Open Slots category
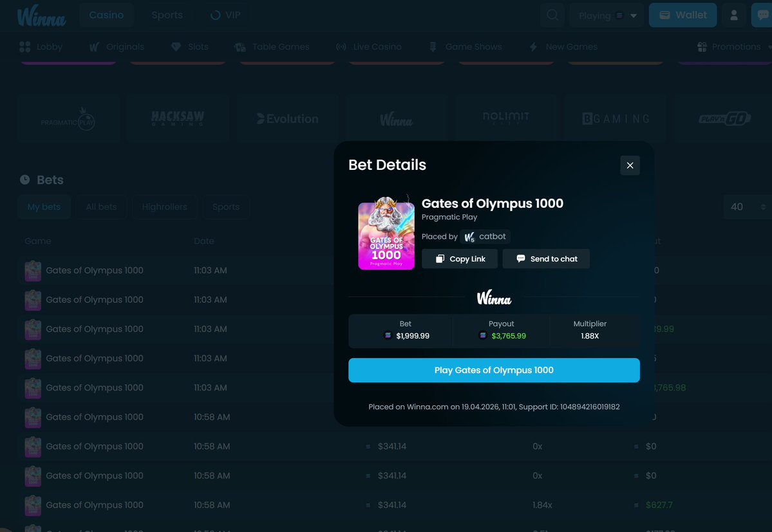This screenshot has width=772, height=532. [x=189, y=47]
